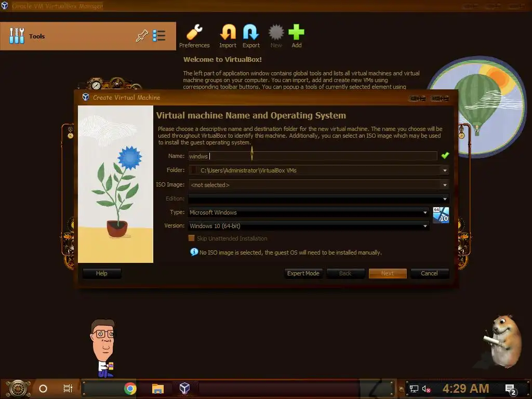
Task: Click the New machine icon
Action: [276, 36]
